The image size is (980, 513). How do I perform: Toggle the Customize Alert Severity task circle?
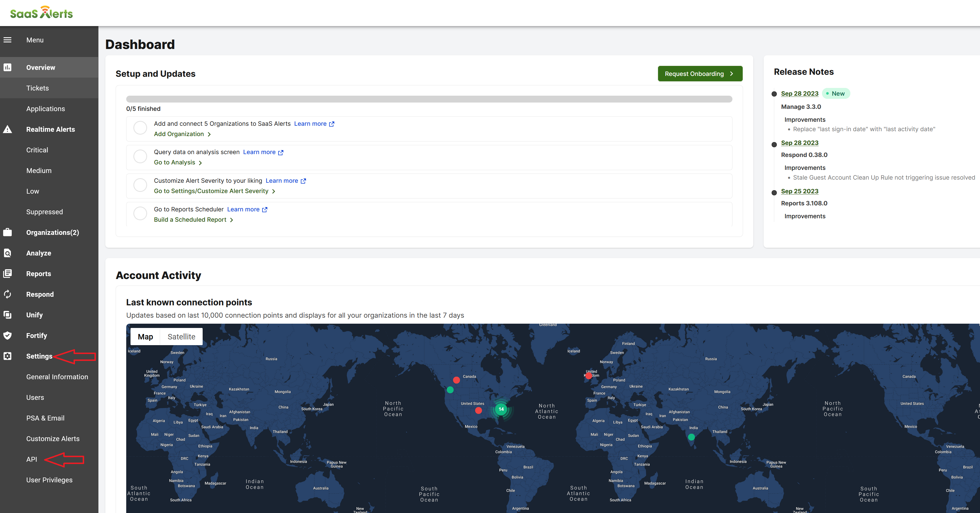coord(140,185)
